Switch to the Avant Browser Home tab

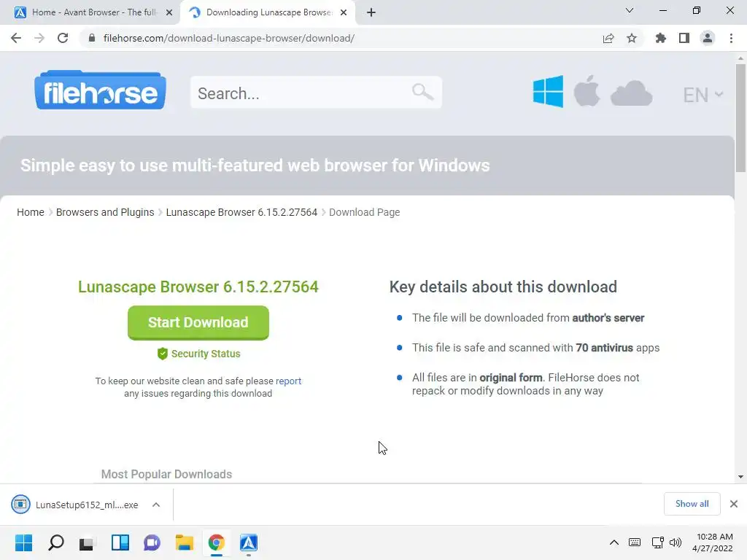(94, 12)
